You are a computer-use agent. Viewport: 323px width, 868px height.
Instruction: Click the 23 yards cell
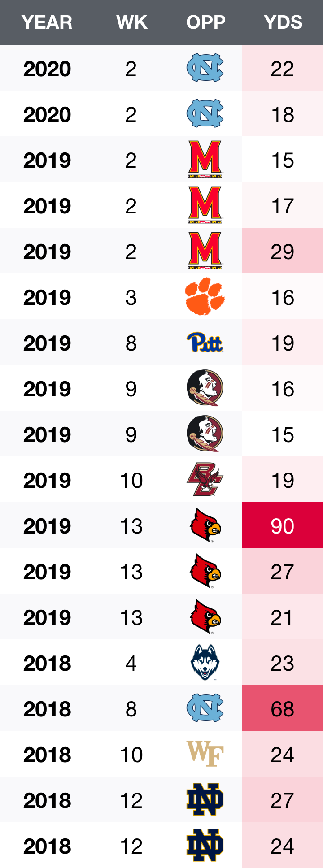click(283, 663)
